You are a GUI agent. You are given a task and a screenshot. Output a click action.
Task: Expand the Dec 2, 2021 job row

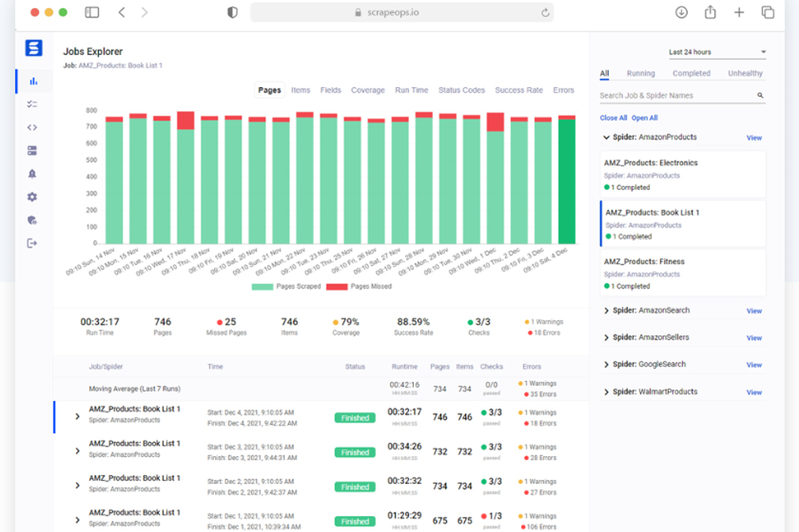pyautogui.click(x=78, y=486)
